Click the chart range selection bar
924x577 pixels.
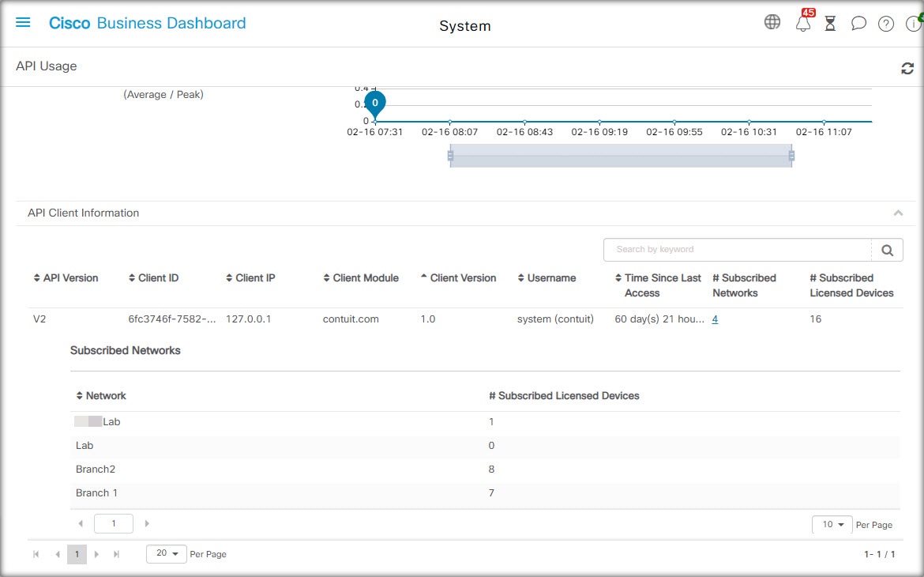coord(621,156)
